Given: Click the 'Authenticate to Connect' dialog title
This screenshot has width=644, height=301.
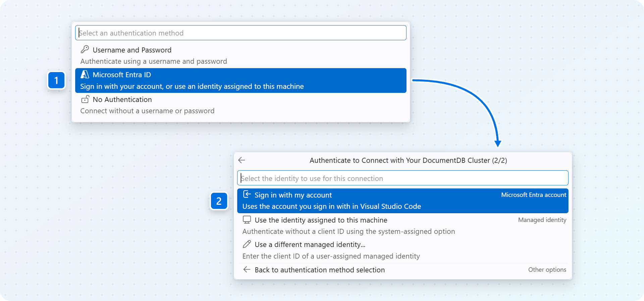Looking at the screenshot, I should (408, 160).
